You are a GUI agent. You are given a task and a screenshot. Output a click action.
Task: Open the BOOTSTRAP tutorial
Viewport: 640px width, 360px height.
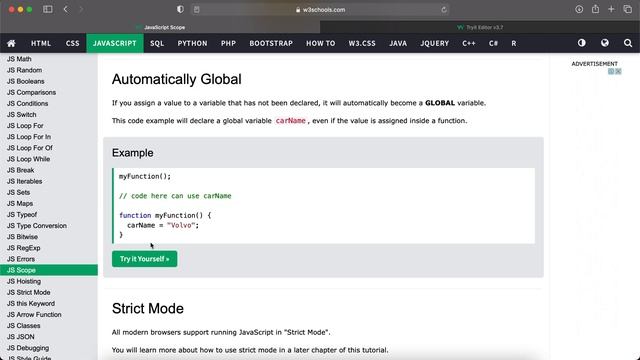271,43
